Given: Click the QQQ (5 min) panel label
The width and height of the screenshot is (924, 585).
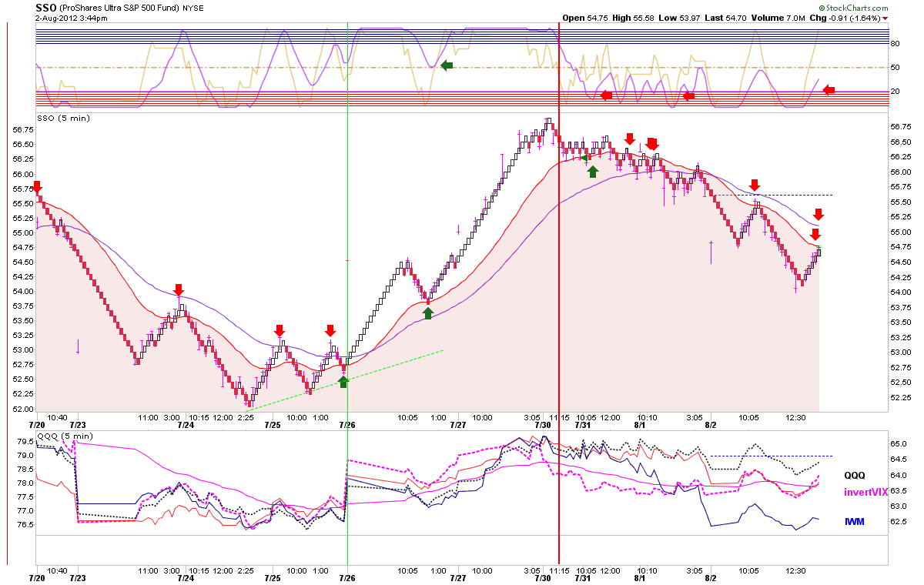Looking at the screenshot, I should (64, 436).
